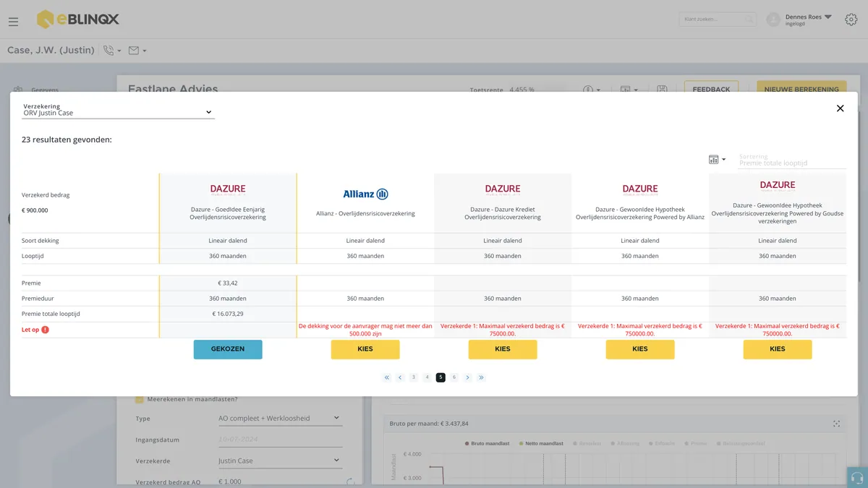Click the user avatar icon
868x488 pixels.
[x=773, y=20]
